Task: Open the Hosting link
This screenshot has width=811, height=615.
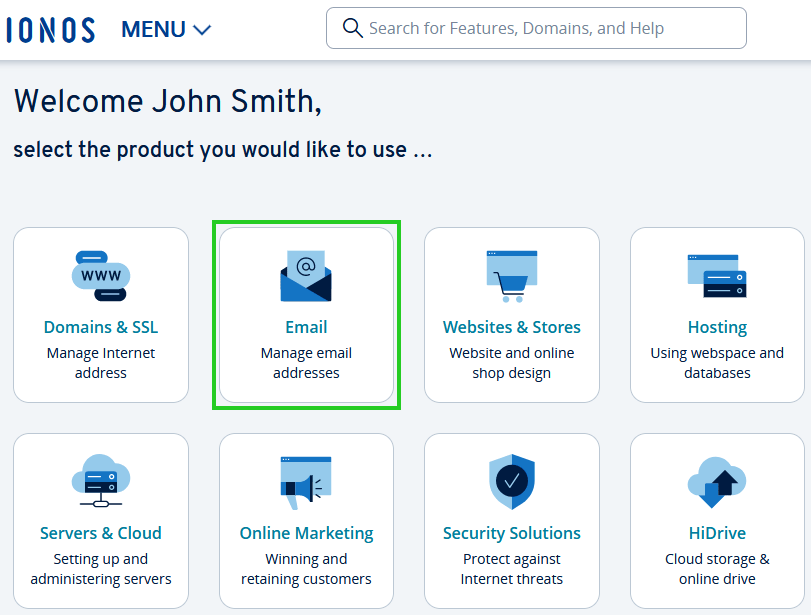Action: coord(717,327)
